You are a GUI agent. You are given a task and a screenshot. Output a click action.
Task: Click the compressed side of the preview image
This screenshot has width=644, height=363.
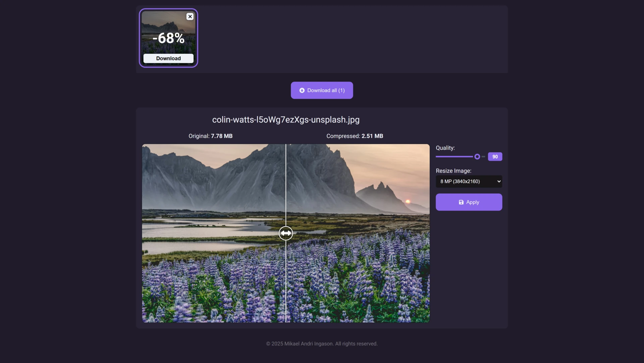click(x=358, y=233)
